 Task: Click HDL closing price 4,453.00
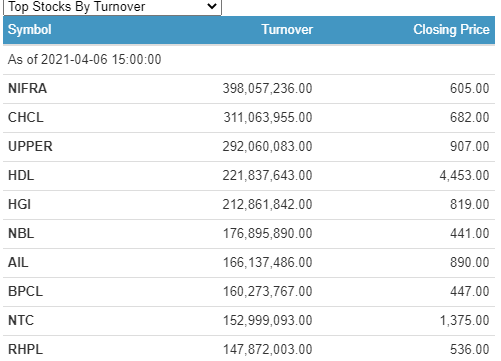pyautogui.click(x=464, y=175)
